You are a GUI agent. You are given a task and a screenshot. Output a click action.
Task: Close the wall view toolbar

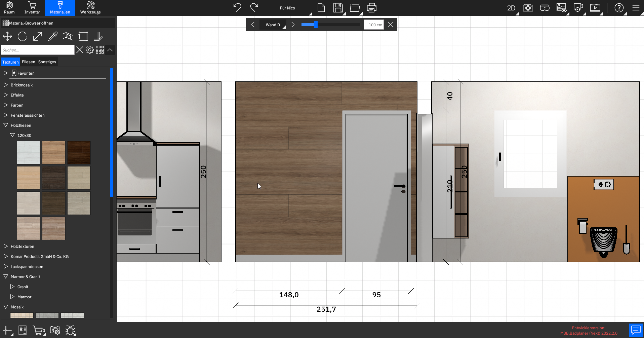391,25
